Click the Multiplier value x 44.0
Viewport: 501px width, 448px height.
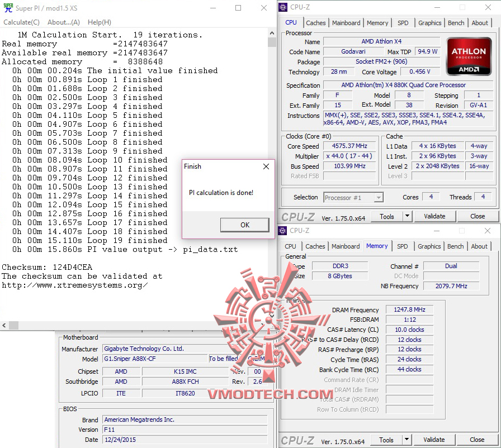coord(349,156)
